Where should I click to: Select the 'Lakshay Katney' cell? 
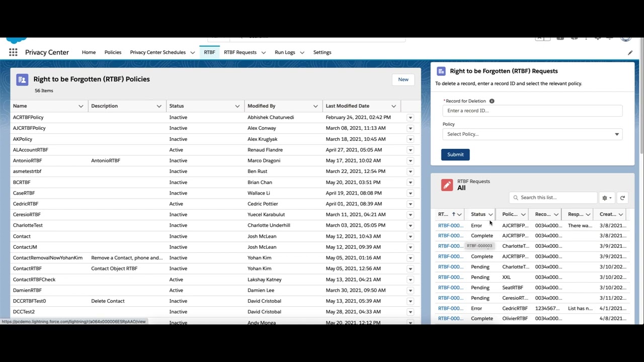point(264,280)
